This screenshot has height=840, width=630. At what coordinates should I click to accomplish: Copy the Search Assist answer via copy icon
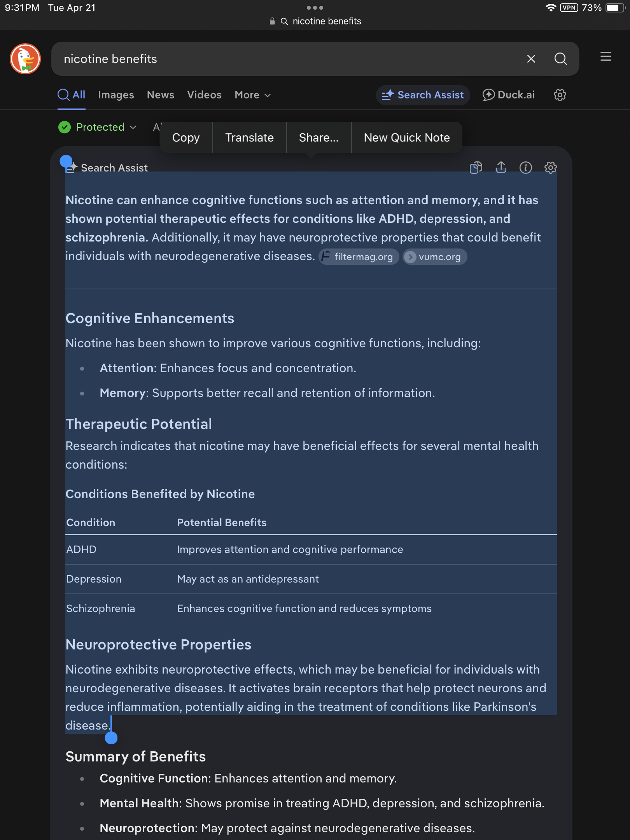click(476, 168)
